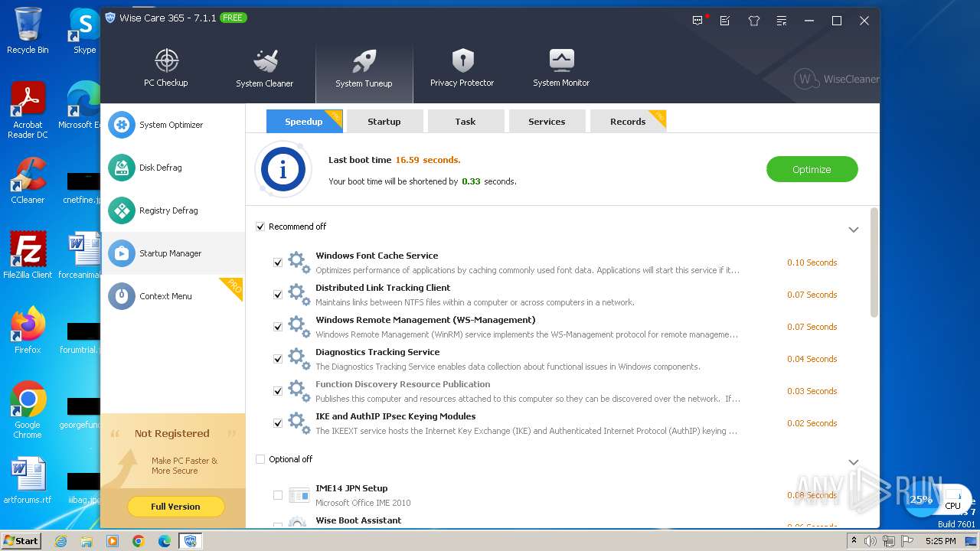Switch to the Services tab
Image resolution: width=980 pixels, height=551 pixels.
click(547, 121)
